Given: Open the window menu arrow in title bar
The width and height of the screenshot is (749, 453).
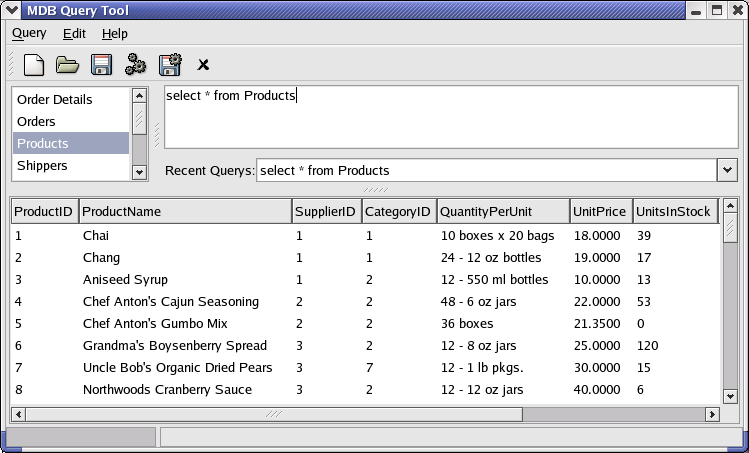Looking at the screenshot, I should coord(12,10).
